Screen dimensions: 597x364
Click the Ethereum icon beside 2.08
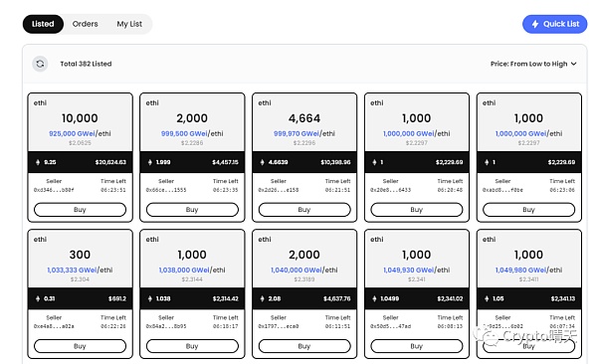click(x=262, y=298)
